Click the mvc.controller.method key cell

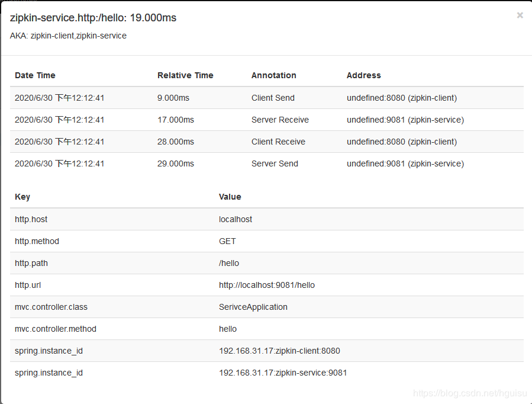[x=56, y=329]
